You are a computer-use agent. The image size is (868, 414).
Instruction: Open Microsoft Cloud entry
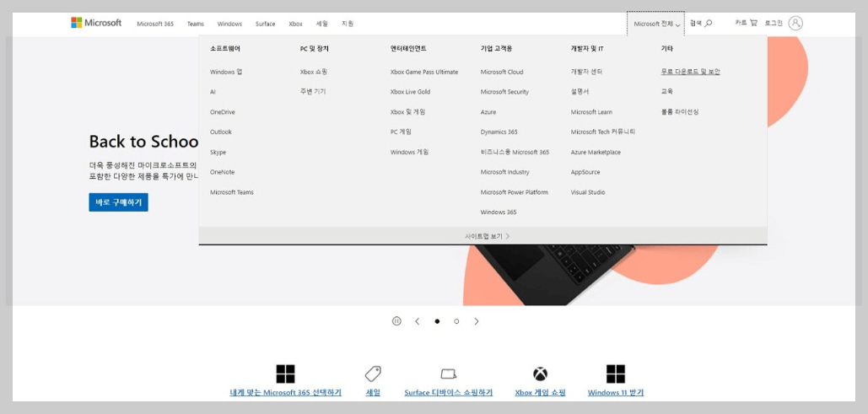[x=502, y=72]
